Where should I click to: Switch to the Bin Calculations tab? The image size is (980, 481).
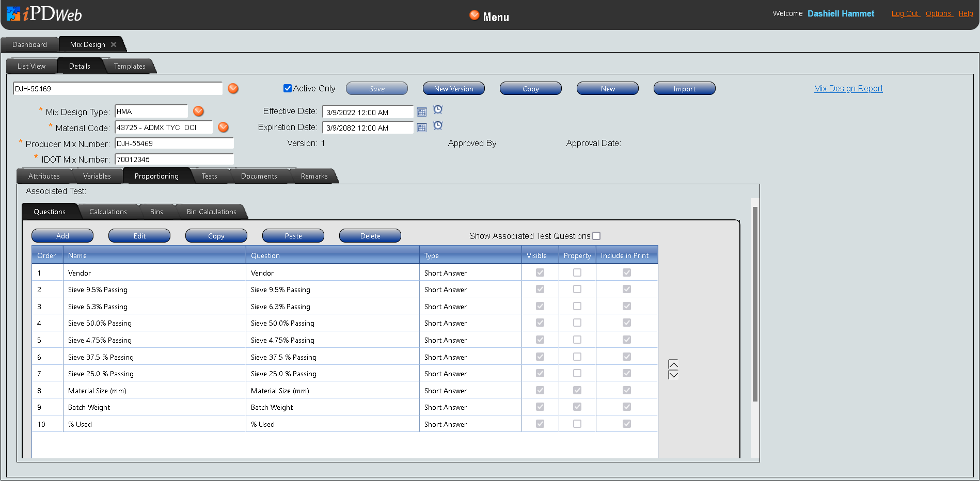point(211,212)
